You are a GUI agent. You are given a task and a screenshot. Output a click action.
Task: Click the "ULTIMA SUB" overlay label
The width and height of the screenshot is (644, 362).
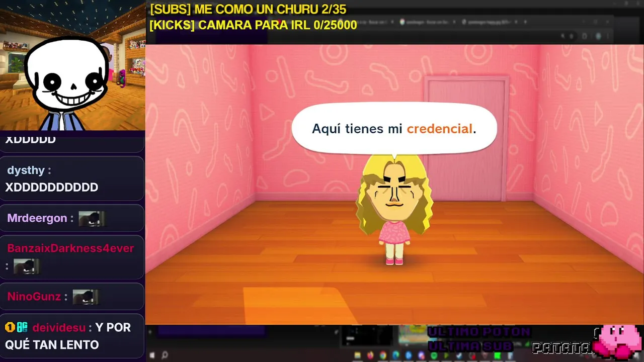470,346
